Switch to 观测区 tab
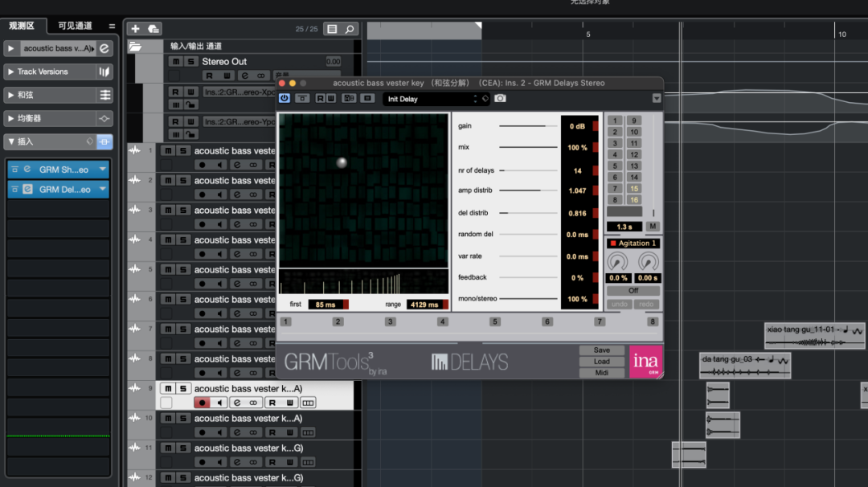The image size is (868, 487). coord(23,26)
